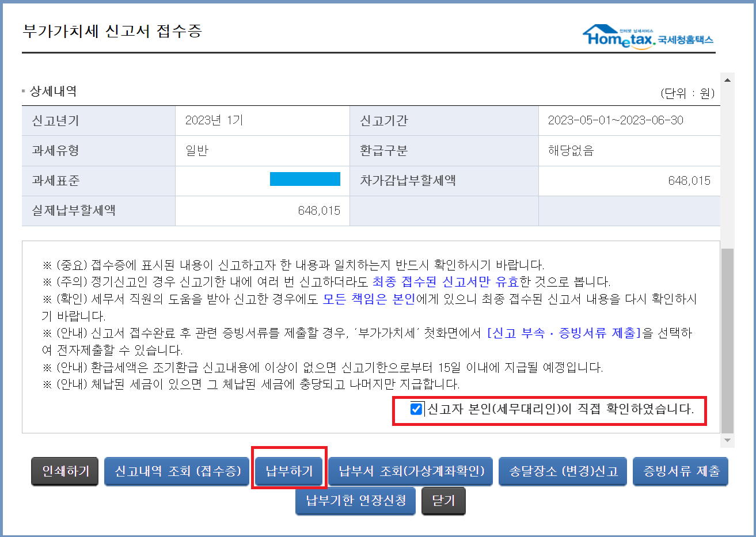Select 송달장소 (변경)신고 button
The width and height of the screenshot is (756, 537).
click(563, 471)
